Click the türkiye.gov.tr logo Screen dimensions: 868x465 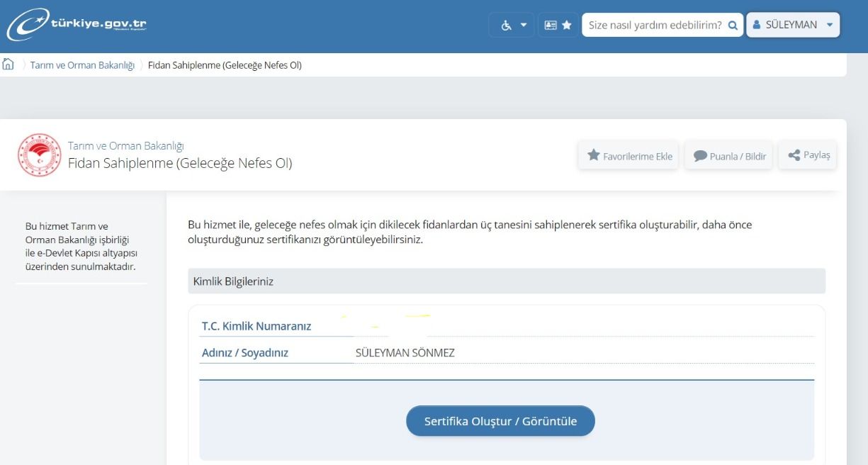77,25
